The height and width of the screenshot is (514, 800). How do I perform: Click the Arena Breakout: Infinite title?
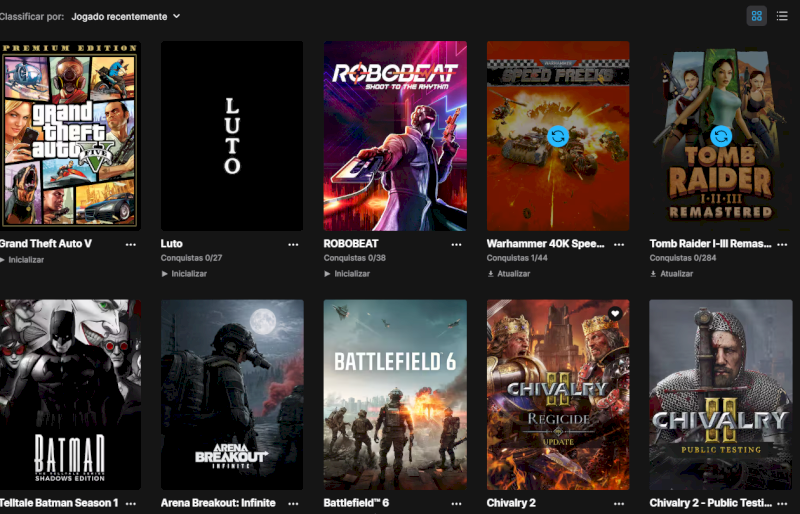[218, 503]
